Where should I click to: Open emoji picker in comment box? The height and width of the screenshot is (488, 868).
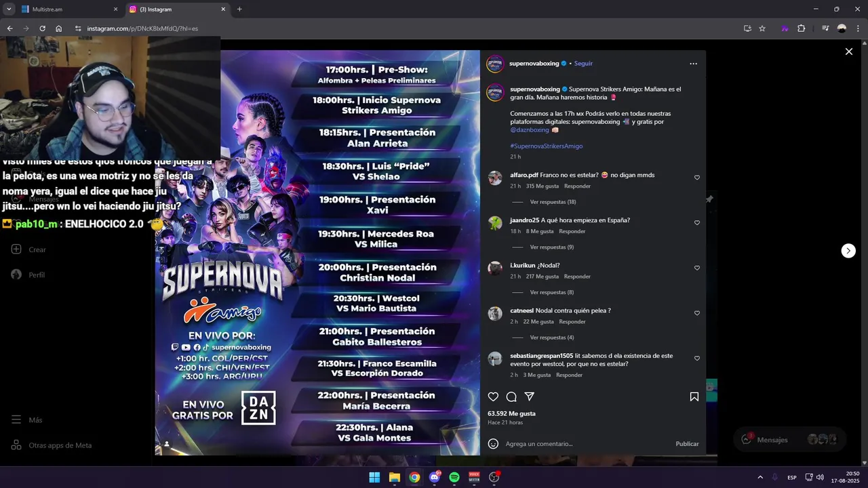pyautogui.click(x=493, y=444)
